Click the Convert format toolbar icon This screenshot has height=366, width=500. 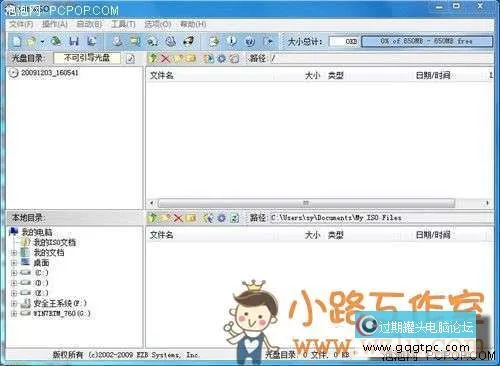[153, 41]
